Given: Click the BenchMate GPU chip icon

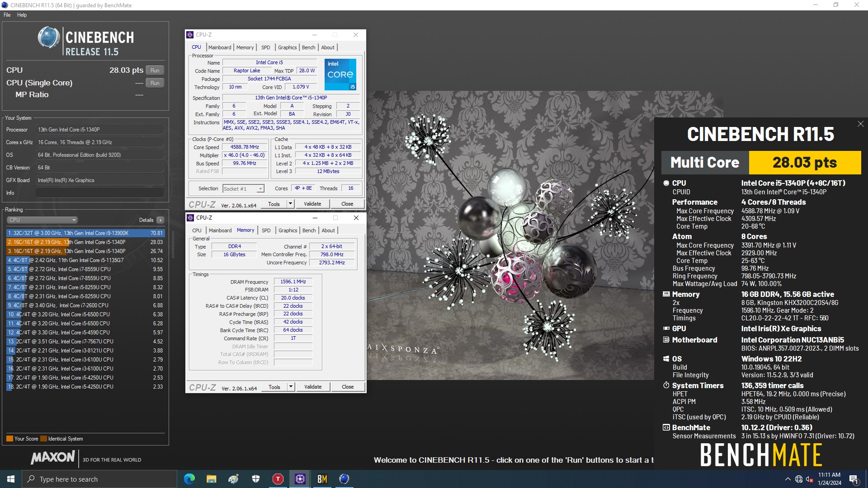Looking at the screenshot, I should tap(666, 328).
